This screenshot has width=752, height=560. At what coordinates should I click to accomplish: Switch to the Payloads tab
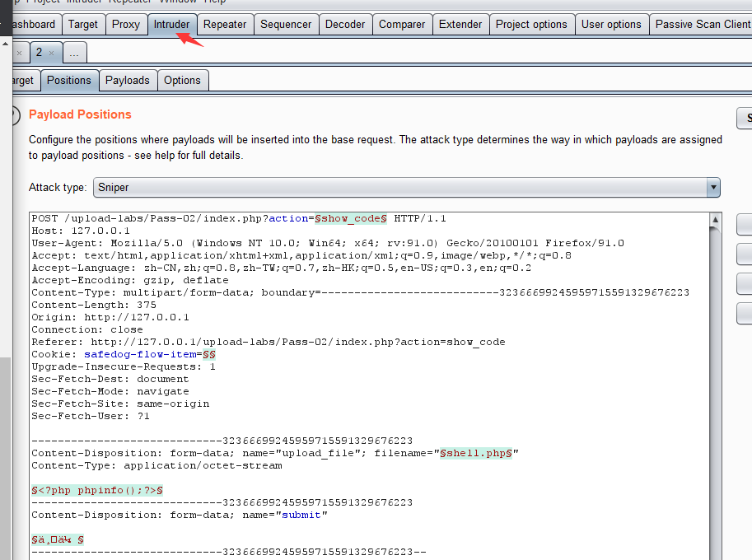(127, 80)
